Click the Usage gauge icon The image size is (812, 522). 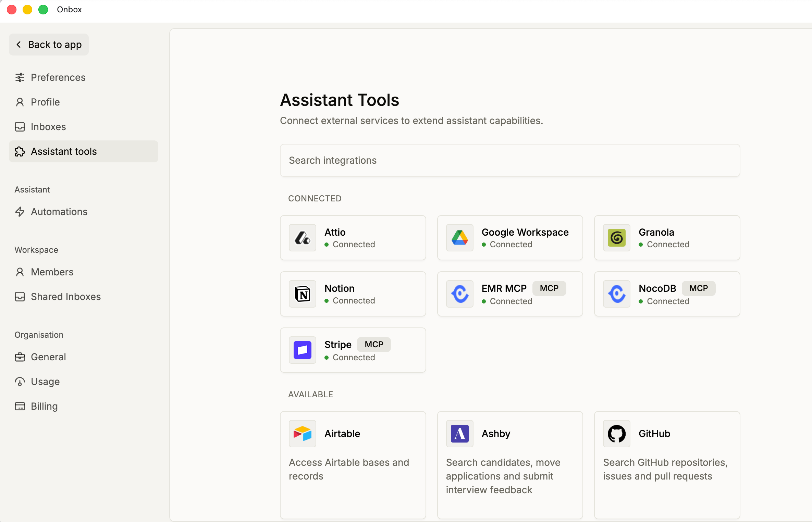tap(20, 382)
